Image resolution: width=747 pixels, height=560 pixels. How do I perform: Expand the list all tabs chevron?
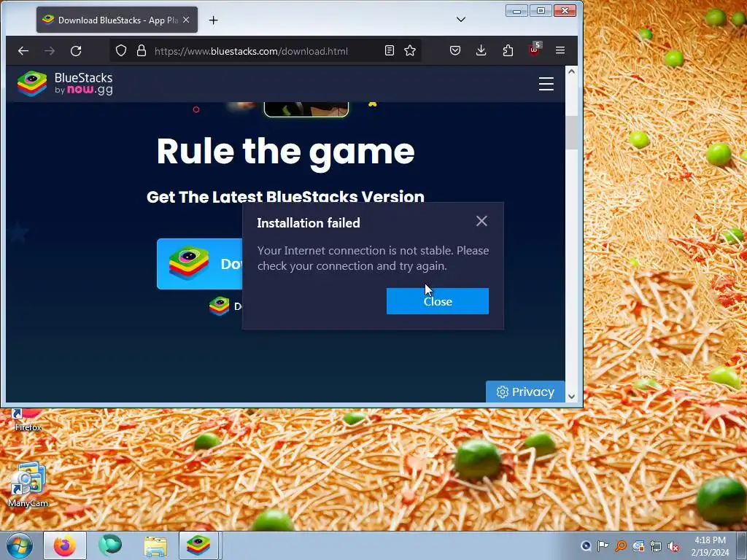click(x=461, y=20)
